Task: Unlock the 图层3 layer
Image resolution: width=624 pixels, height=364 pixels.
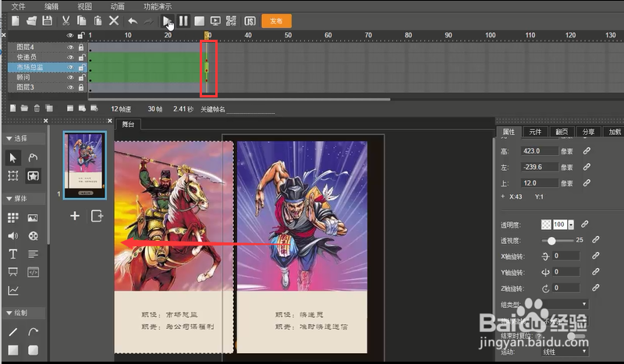Action: (x=81, y=87)
